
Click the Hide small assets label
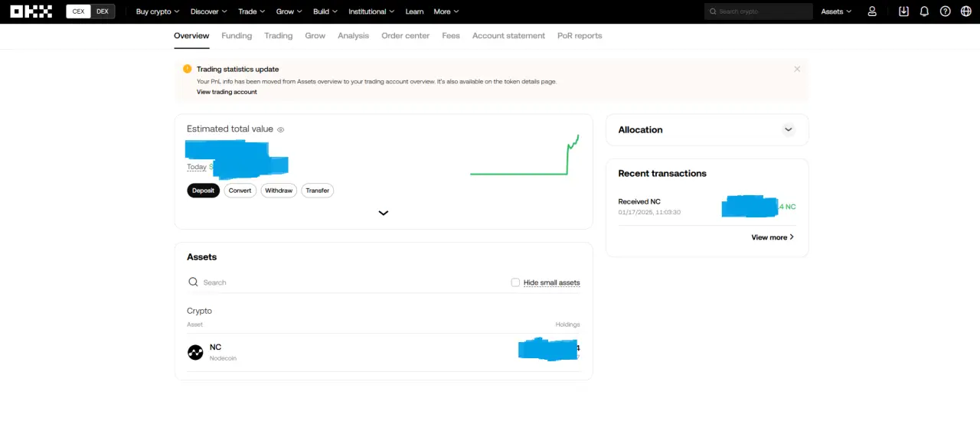point(551,282)
